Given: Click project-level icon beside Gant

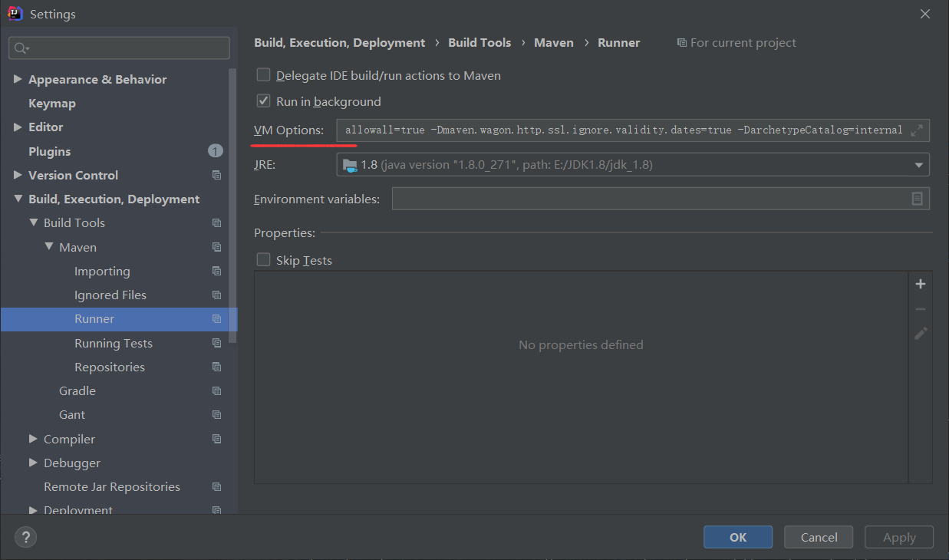Looking at the screenshot, I should point(216,415).
